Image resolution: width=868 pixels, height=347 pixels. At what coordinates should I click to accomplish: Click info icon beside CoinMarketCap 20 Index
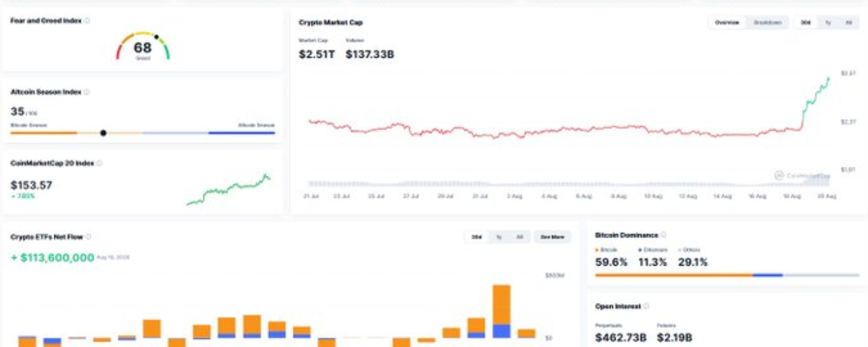pyautogui.click(x=100, y=163)
